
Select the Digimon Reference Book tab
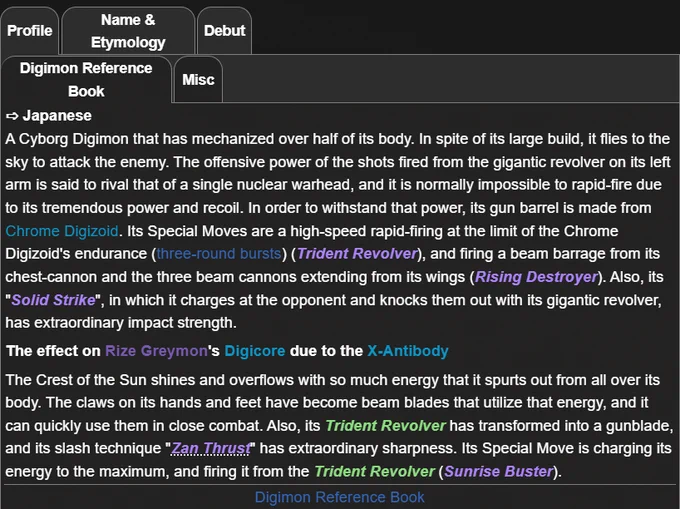tap(86, 79)
